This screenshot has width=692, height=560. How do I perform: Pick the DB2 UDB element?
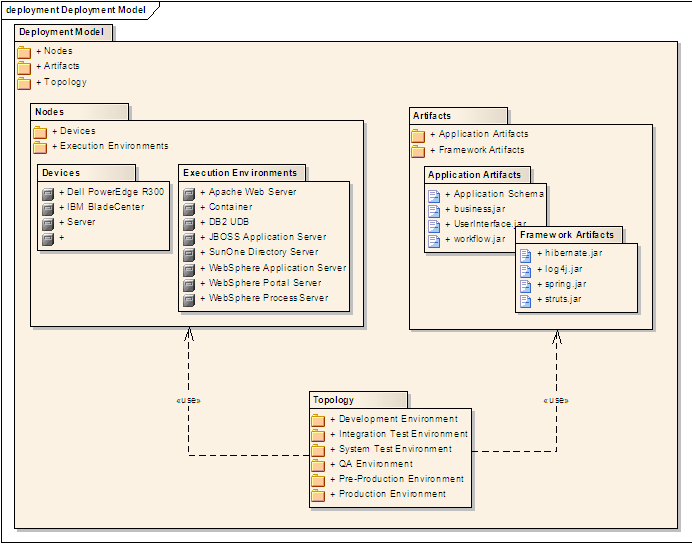pyautogui.click(x=229, y=222)
